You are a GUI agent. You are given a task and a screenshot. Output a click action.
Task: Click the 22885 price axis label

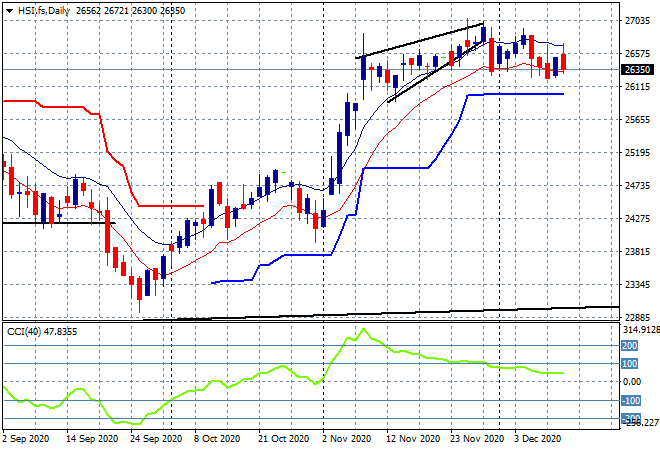point(637,317)
